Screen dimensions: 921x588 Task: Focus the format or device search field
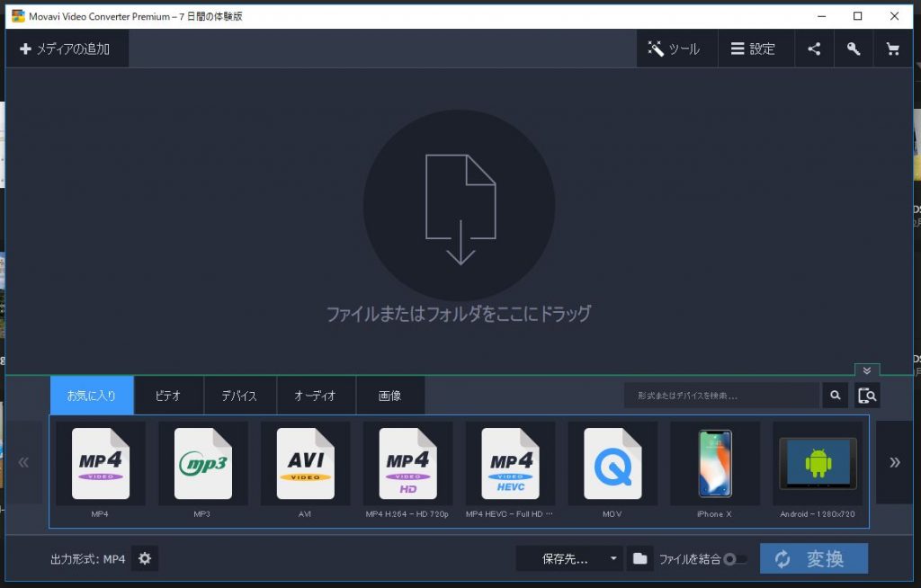(x=721, y=396)
